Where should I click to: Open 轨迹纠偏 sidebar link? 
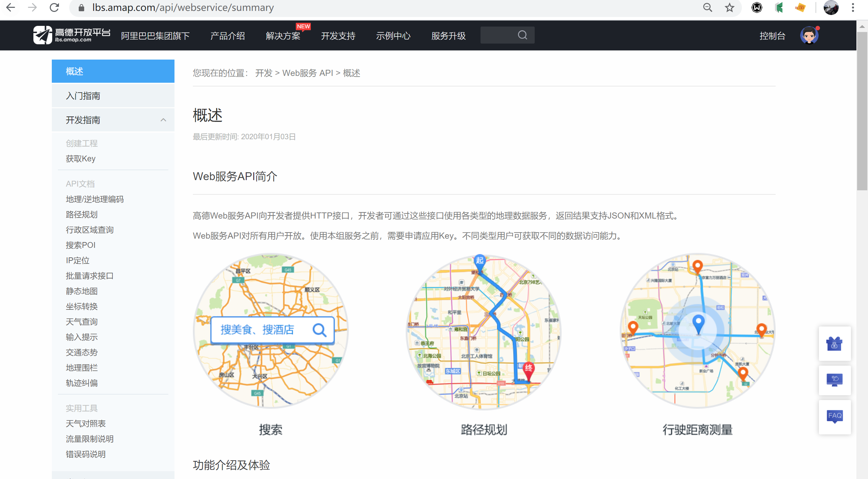[82, 383]
